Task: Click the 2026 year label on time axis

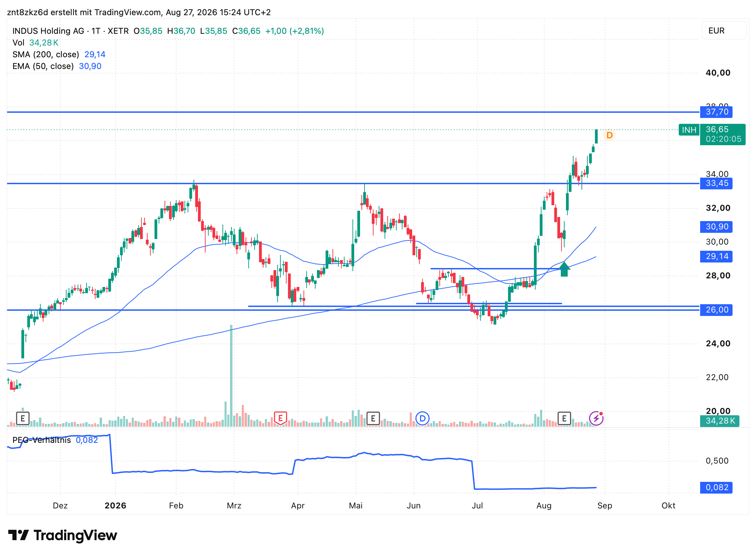Action: coord(116,506)
